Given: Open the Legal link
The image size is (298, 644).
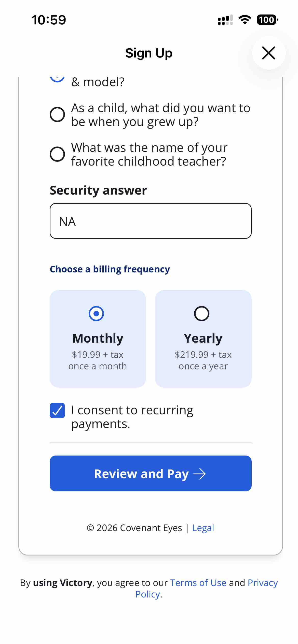Looking at the screenshot, I should [203, 528].
